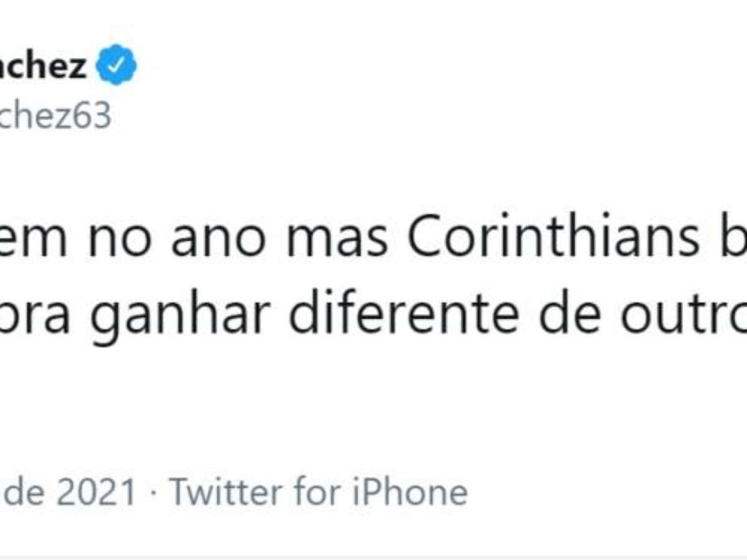Screen dimensions: 747x560
Task: Open the profile via display name ending 'achez'
Action: tap(42, 65)
